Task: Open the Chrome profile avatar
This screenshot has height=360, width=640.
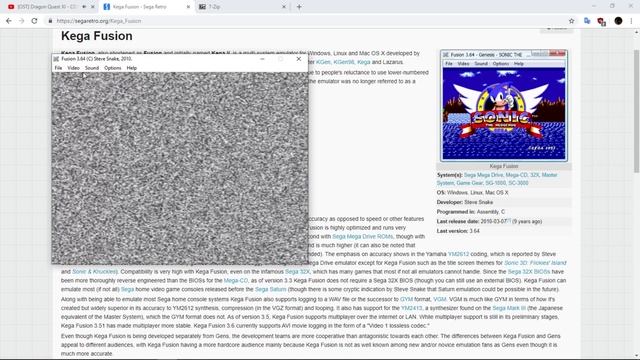Action: [x=618, y=21]
